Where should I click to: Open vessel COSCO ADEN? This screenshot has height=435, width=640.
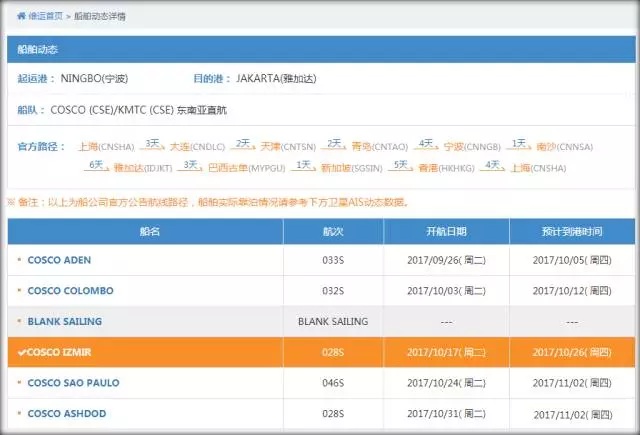59,260
